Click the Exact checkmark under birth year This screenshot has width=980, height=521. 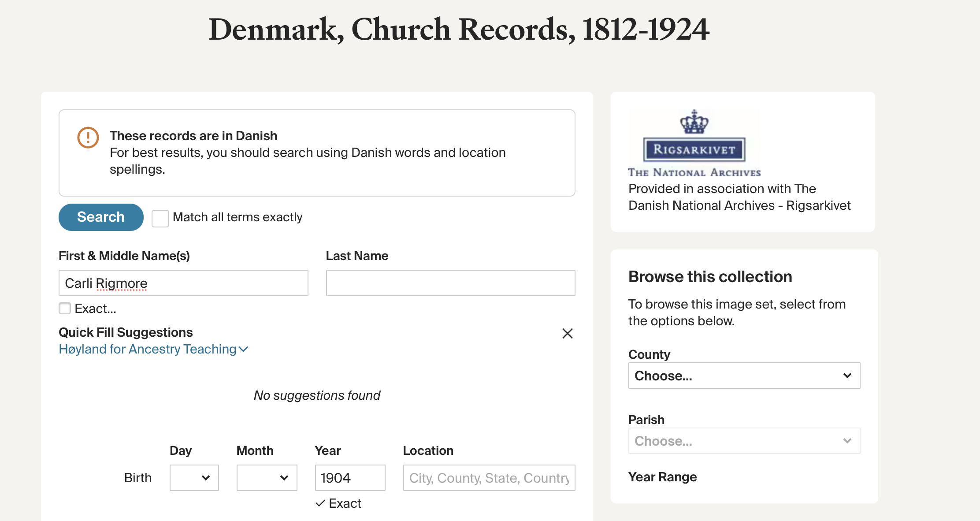pos(320,503)
